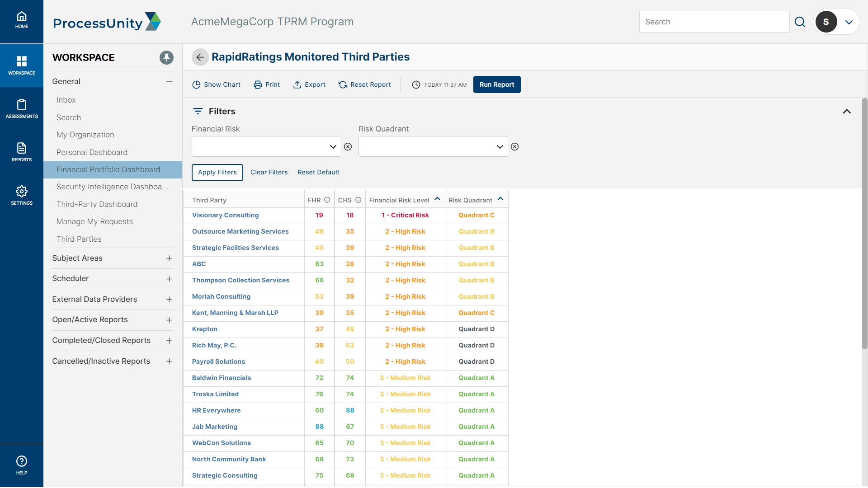
Task: Expand Open/Active Reports section
Action: 169,320
